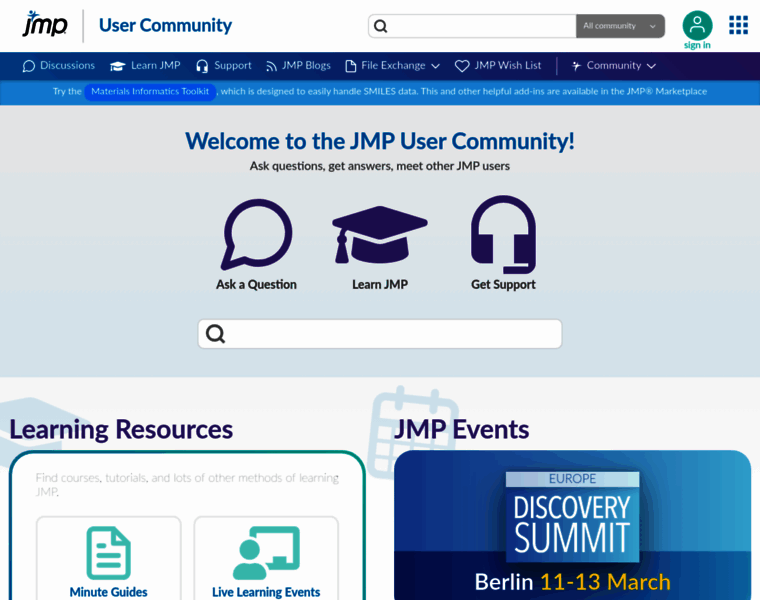The image size is (760, 600).
Task: Open the Discussions nav item
Action: pos(67,65)
